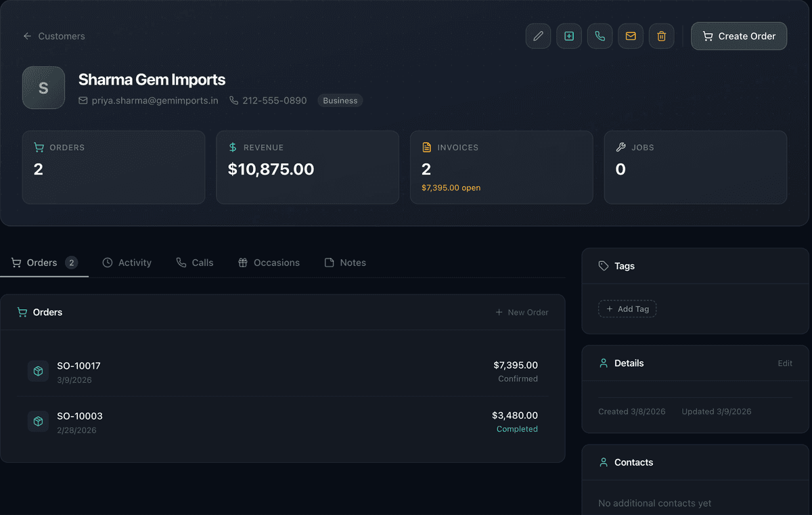Screen dimensions: 812x515
Task: Click the S customer avatar
Action: (43, 87)
